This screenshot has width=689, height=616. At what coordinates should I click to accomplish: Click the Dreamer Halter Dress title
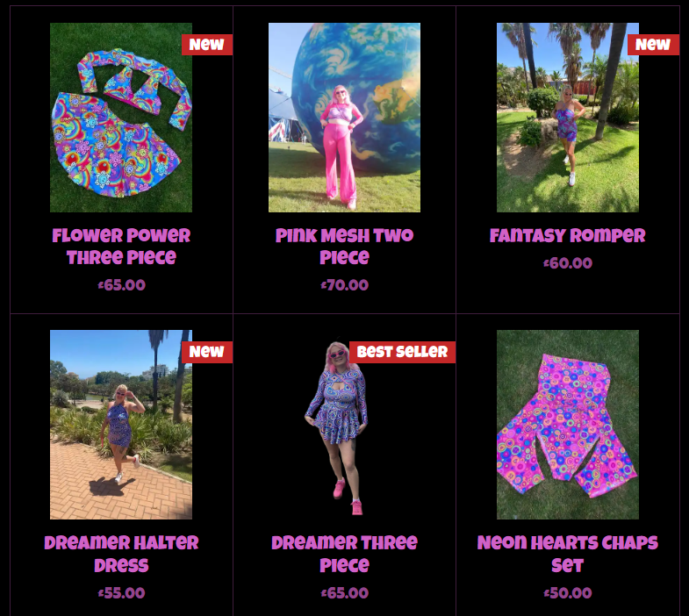[x=121, y=554]
